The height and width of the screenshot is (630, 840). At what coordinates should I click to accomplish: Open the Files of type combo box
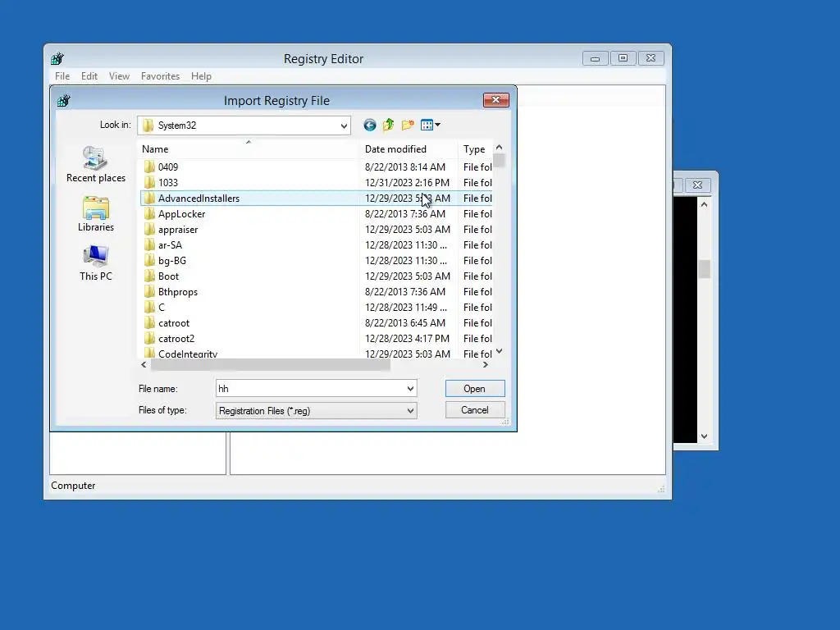[316, 411]
